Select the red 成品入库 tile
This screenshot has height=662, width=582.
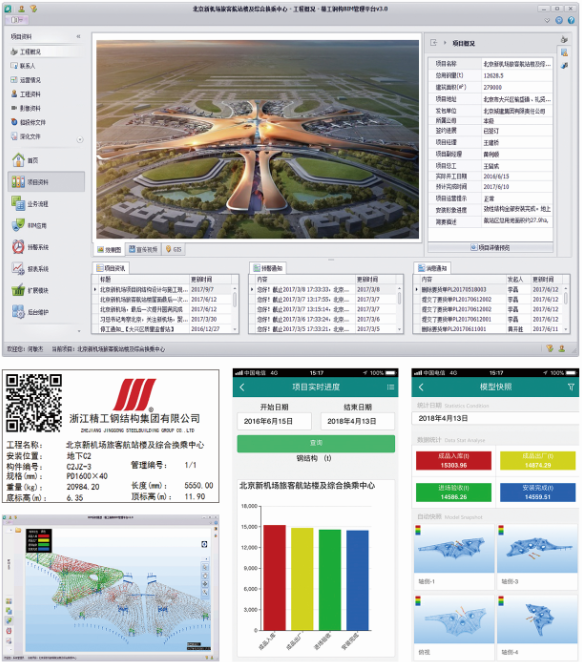pyautogui.click(x=453, y=461)
